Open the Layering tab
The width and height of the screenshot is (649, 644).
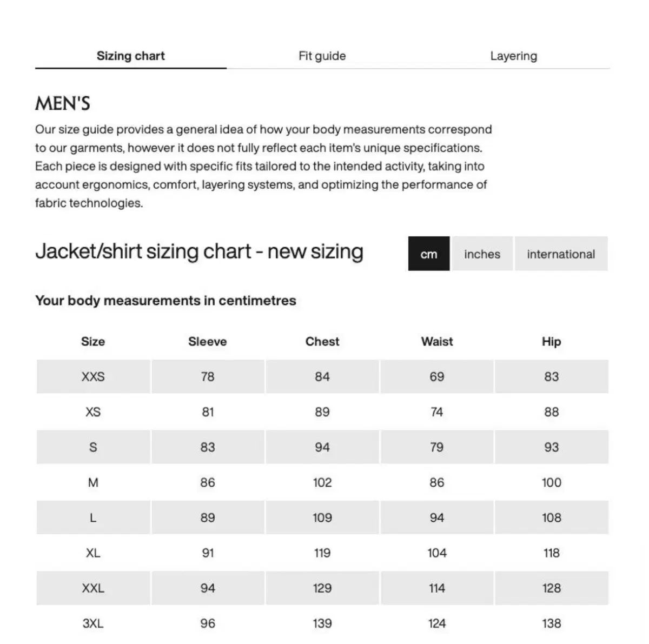[513, 56]
